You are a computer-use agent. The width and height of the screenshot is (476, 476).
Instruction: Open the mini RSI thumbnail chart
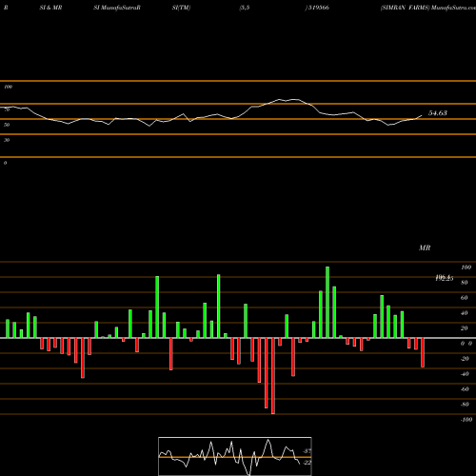point(235,456)
